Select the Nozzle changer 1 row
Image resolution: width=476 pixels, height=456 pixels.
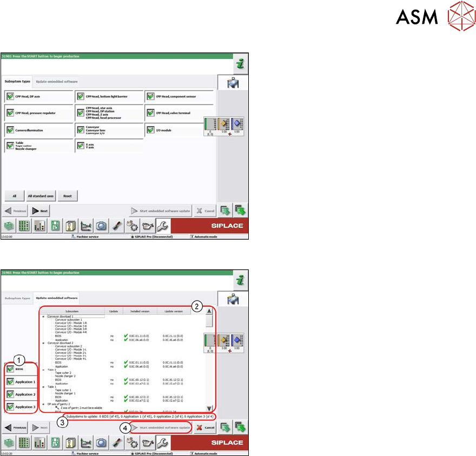click(x=65, y=393)
